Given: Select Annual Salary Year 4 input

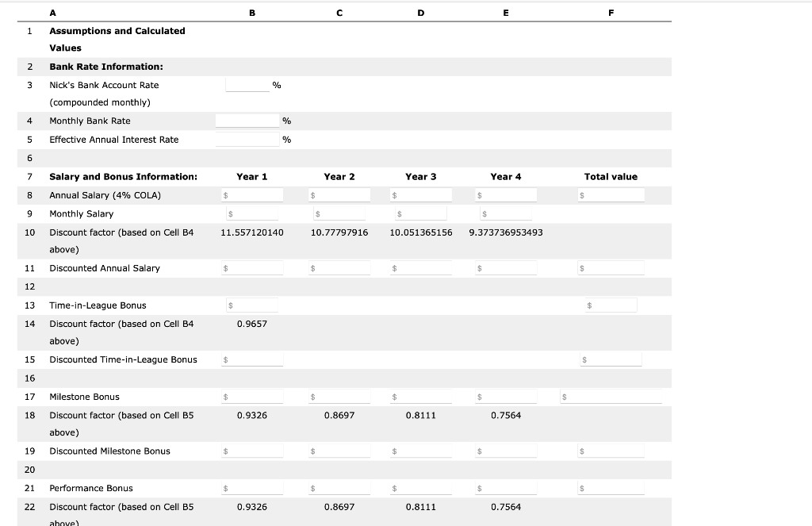Looking at the screenshot, I should [506, 195].
